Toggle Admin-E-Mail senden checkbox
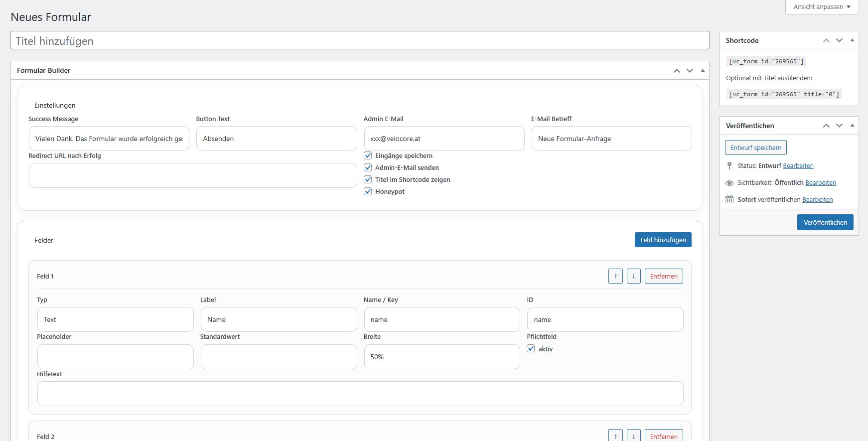Viewport: 868px width, 441px height. click(x=368, y=167)
